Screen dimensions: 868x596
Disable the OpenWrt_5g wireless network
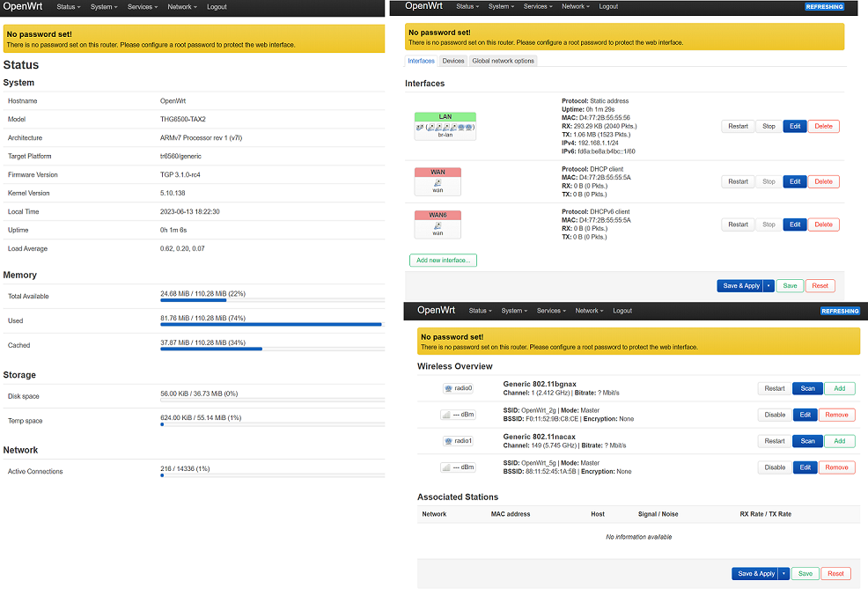[x=775, y=467]
